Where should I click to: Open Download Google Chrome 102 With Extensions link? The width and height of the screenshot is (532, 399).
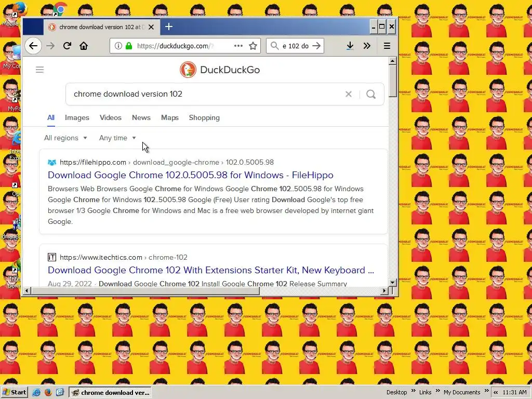[211, 270]
